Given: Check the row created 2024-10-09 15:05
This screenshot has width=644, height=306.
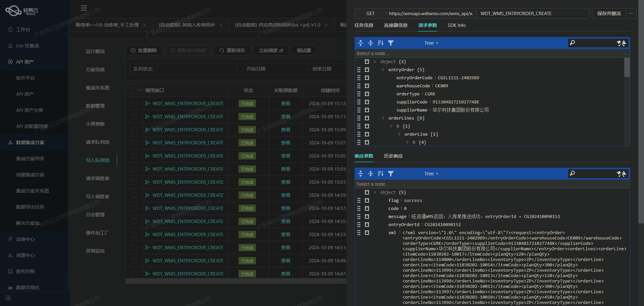Looking at the screenshot, I should 134,156.
